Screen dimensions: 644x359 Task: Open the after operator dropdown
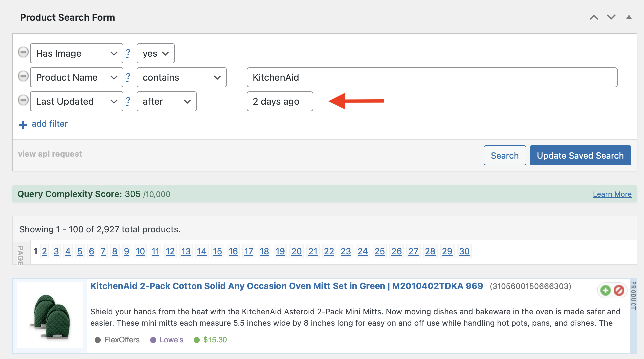pyautogui.click(x=167, y=101)
